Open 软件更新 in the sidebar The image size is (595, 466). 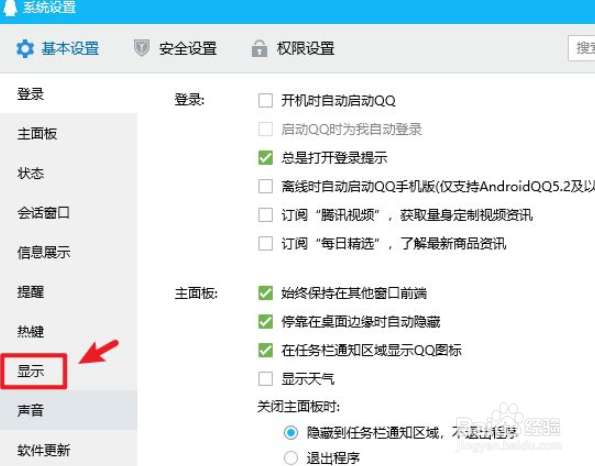[68, 449]
